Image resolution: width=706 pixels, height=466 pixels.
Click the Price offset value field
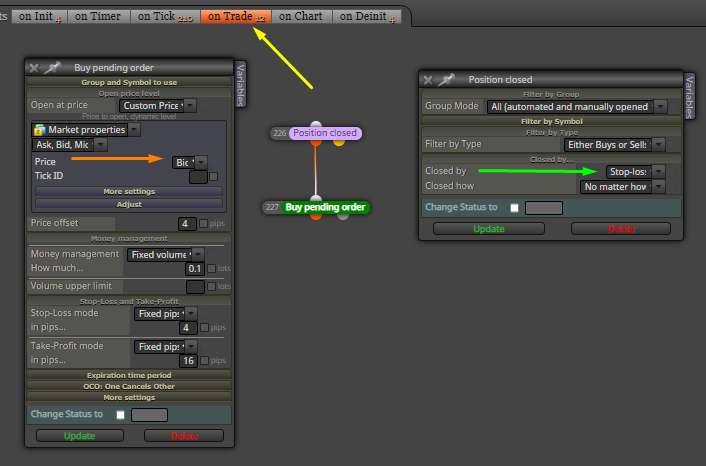coord(187,224)
